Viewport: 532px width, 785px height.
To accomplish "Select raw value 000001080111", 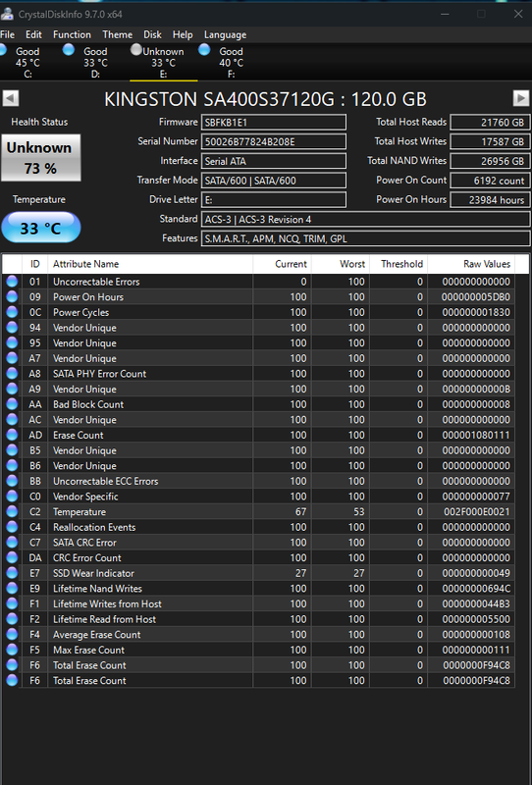I will [x=476, y=435].
